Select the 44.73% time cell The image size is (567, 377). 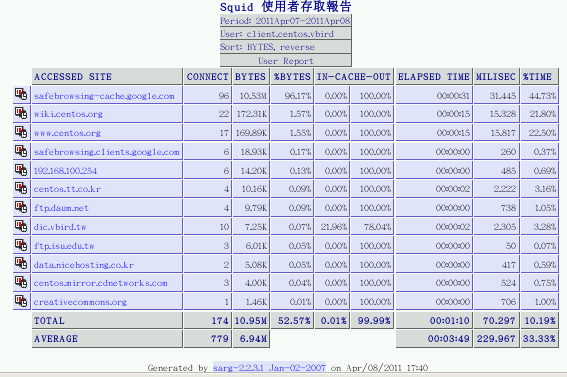click(539, 96)
